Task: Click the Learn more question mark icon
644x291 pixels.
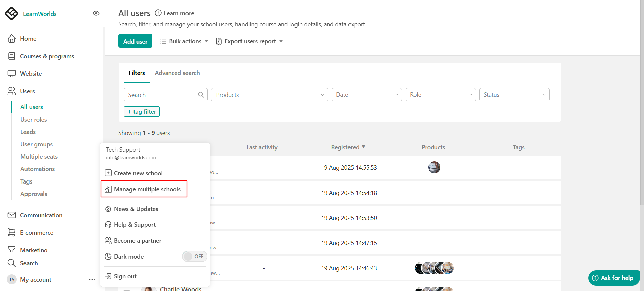Action: pos(158,13)
